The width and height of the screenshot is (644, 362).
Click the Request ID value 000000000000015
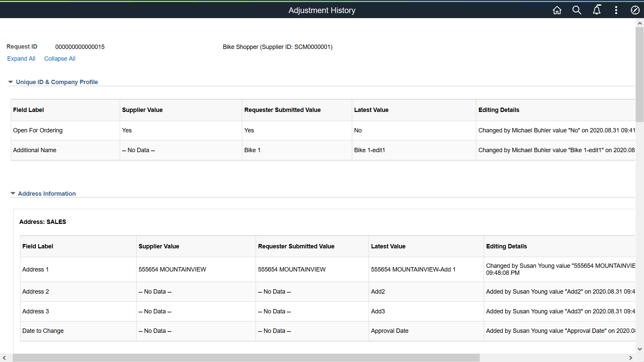(x=80, y=47)
